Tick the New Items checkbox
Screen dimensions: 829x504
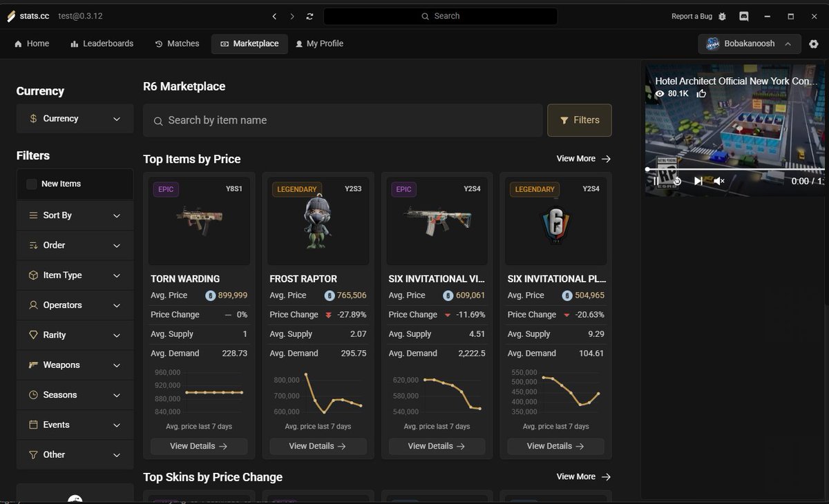coord(31,184)
